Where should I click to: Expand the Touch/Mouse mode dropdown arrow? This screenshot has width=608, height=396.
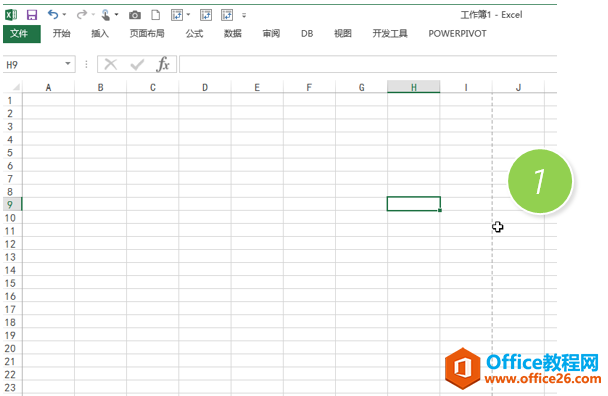(116, 15)
